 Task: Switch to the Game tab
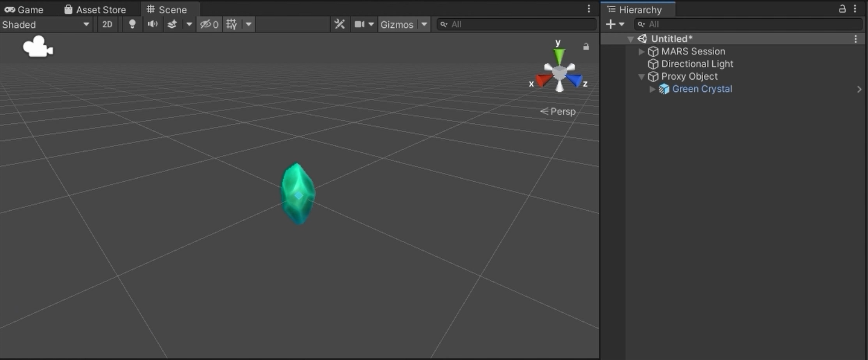click(24, 10)
